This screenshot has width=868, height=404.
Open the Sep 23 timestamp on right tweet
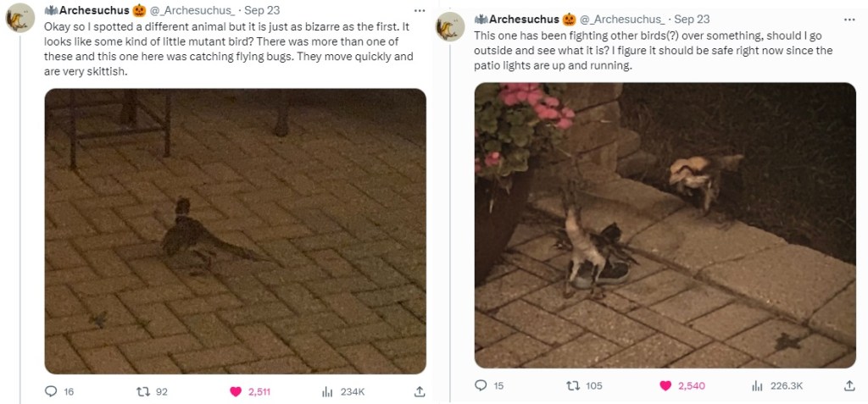tap(692, 19)
